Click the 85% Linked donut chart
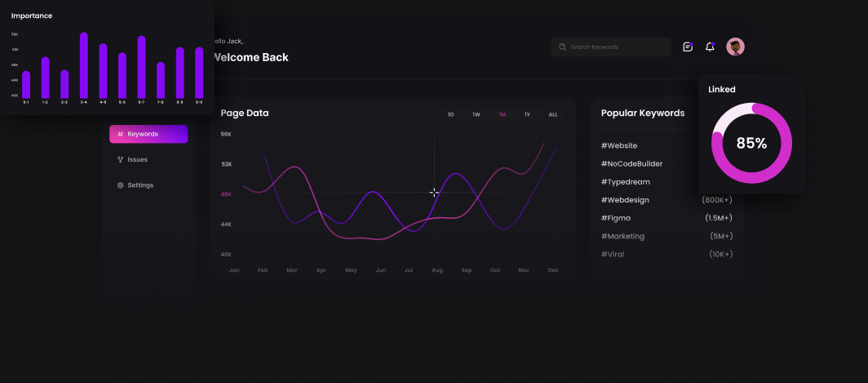The image size is (868, 383). (x=751, y=143)
